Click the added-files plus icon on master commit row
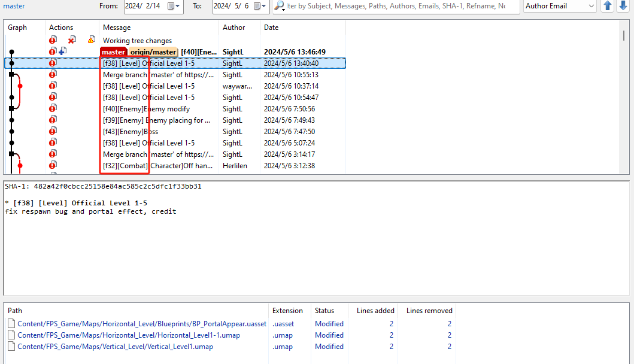The image size is (634, 364). click(x=63, y=51)
